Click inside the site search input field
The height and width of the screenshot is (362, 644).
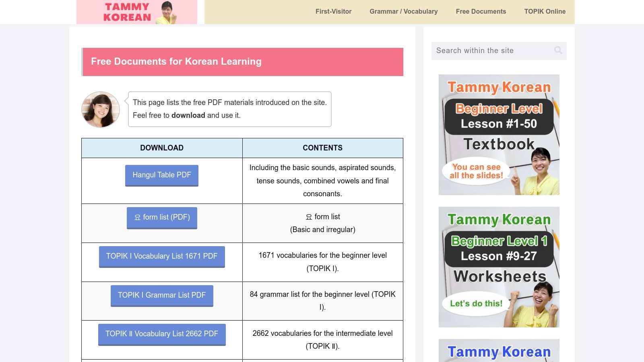(x=491, y=50)
